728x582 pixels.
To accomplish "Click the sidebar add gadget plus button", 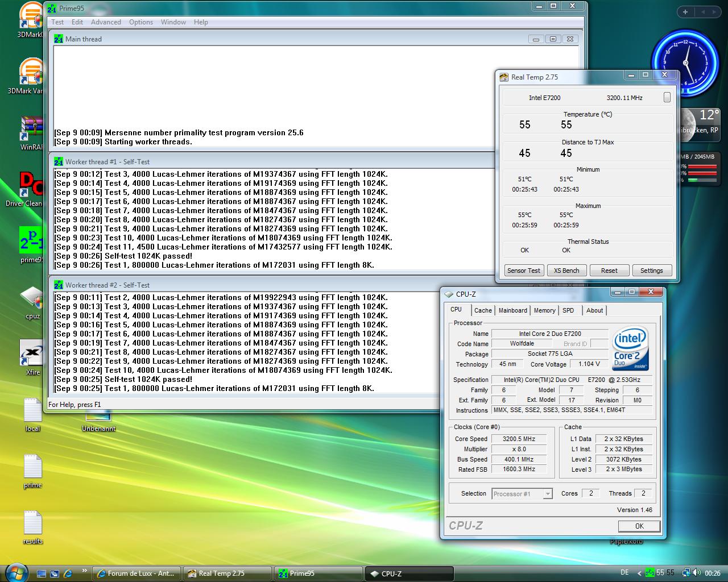I will click(685, 11).
